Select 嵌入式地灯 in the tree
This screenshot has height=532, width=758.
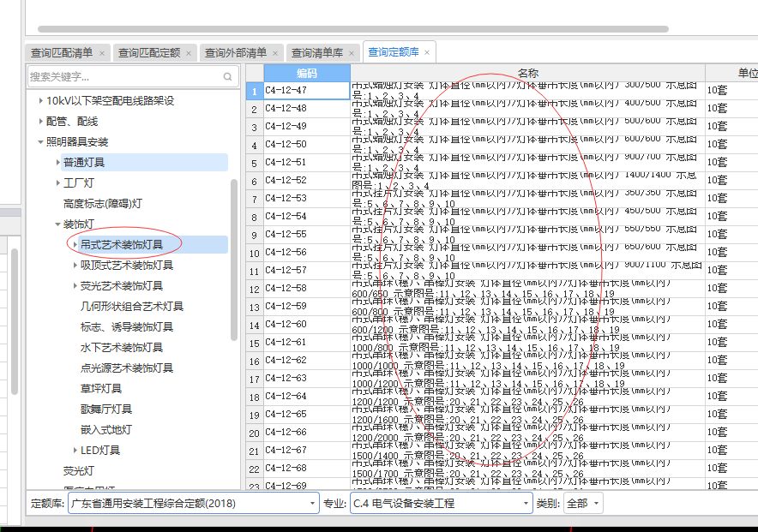tap(105, 430)
